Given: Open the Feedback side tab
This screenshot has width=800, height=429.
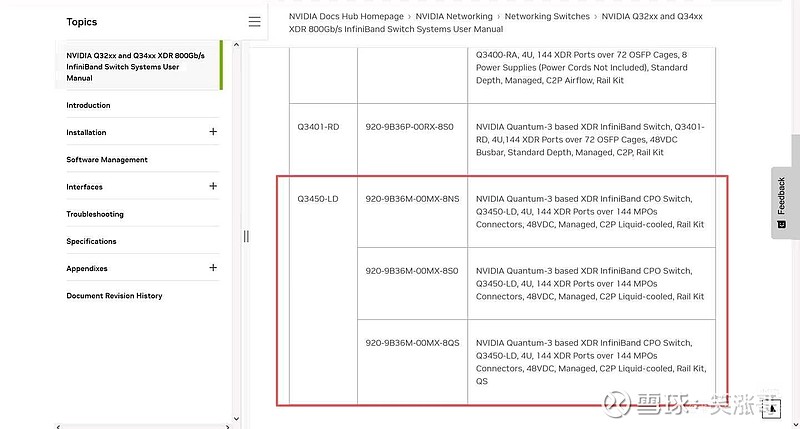Looking at the screenshot, I should [x=781, y=203].
